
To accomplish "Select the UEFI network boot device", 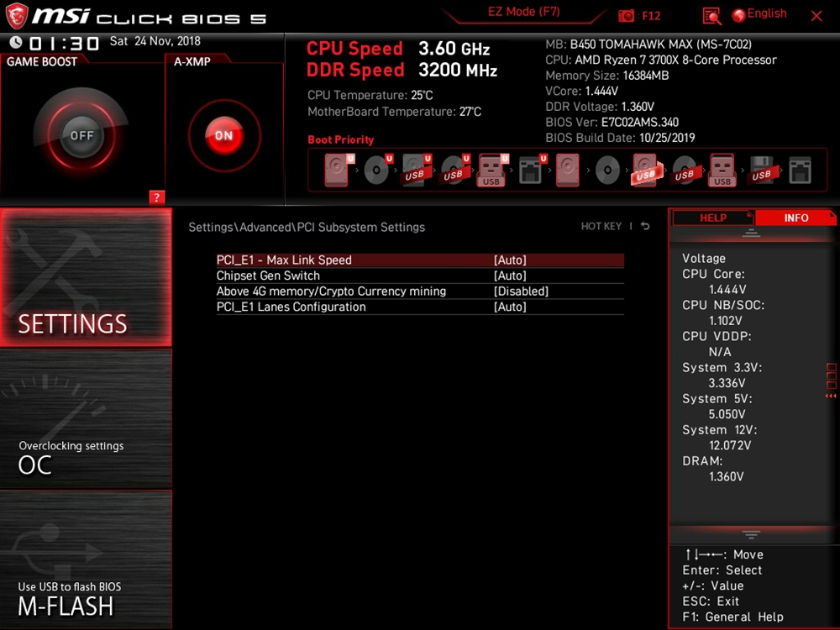I will click(533, 170).
